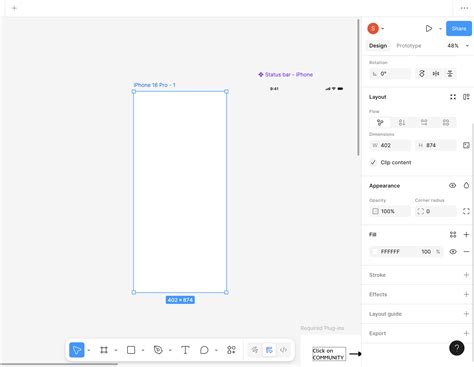Select the Frame tool
Screen dimensions: 474x367
[x=104, y=350]
